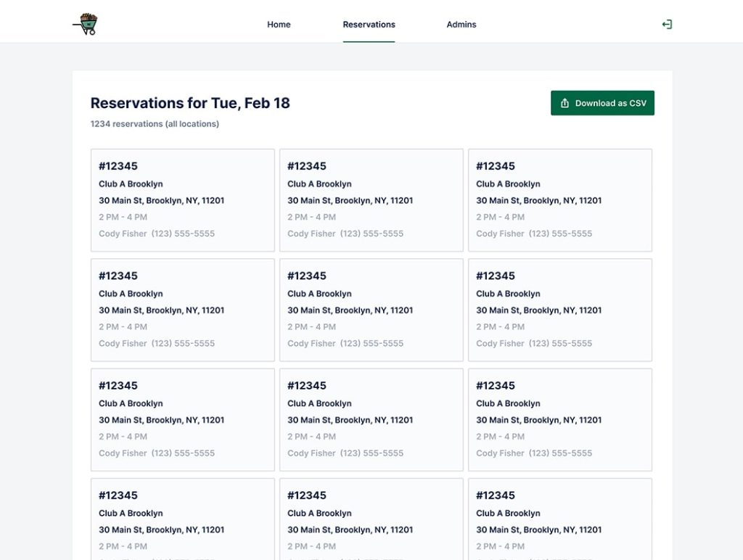Screen dimensions: 743x560
Task: Click the heading Reservations for Tue, Feb 18
Action: [190, 103]
